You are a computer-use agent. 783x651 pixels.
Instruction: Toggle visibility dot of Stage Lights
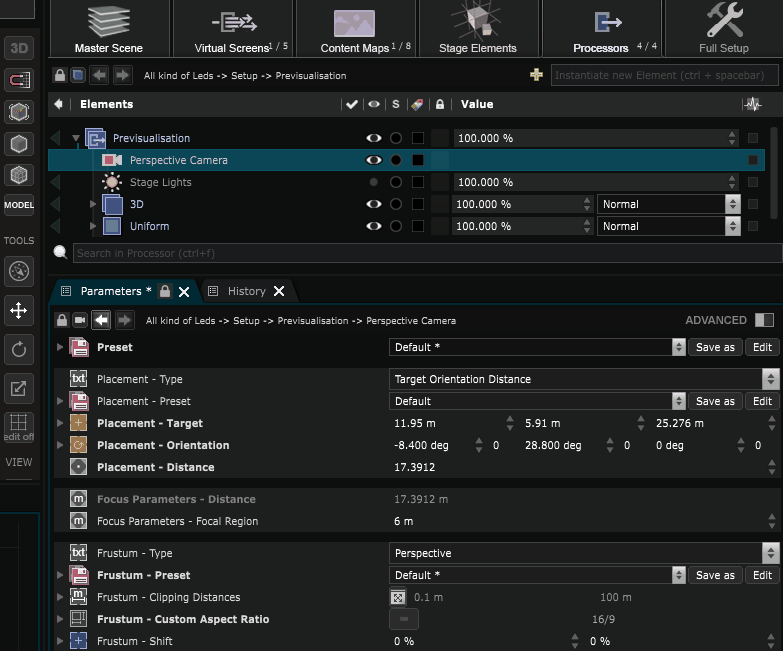click(374, 182)
